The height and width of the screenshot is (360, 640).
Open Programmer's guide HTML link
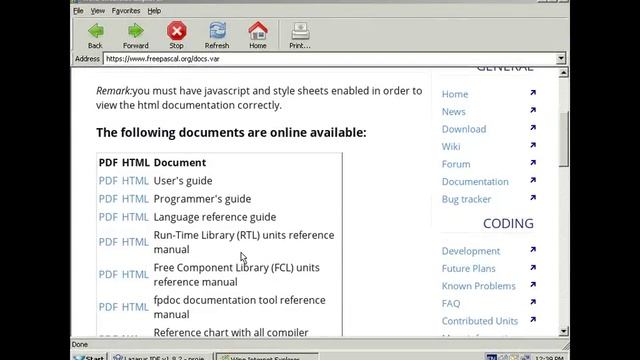coord(135,199)
